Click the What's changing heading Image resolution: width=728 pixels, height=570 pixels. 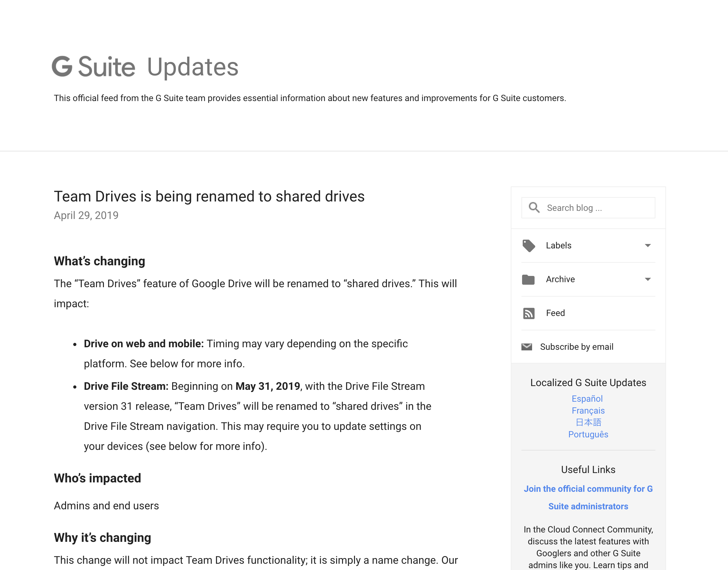point(100,261)
